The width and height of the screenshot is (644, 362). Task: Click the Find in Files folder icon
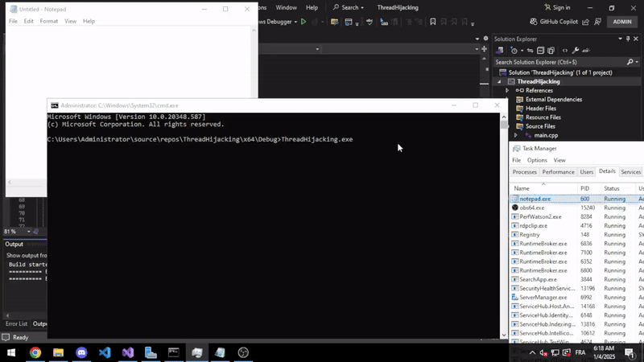tap(334, 22)
